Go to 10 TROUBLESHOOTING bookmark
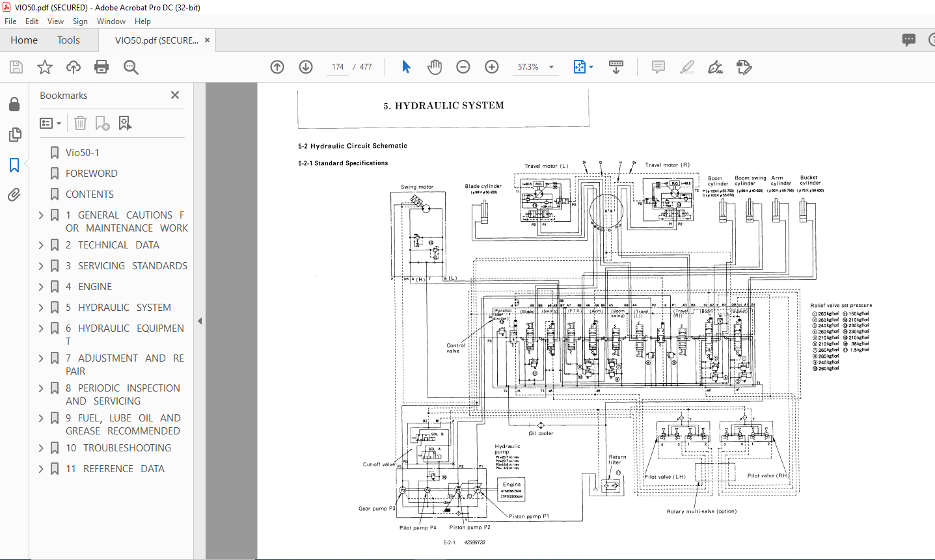The height and width of the screenshot is (560, 935). point(118,448)
